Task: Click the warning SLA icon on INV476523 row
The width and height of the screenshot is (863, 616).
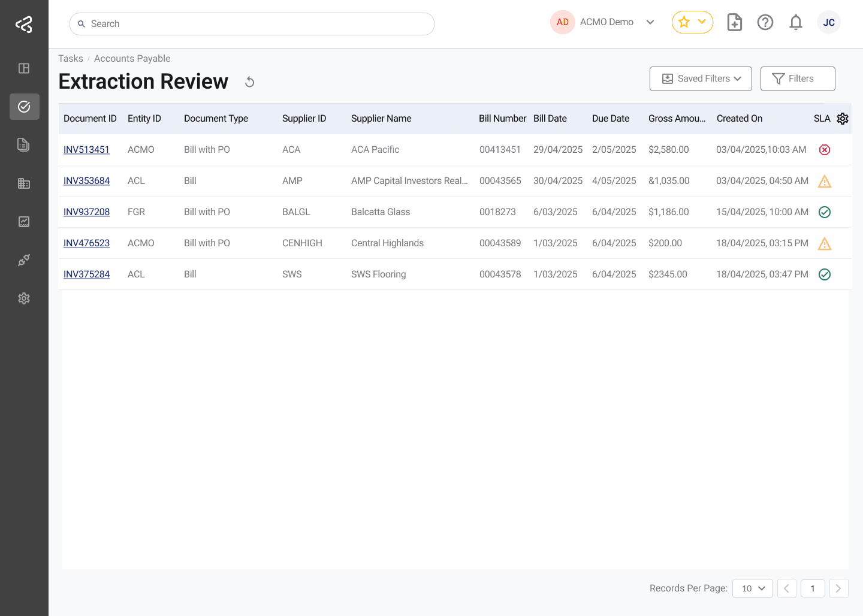Action: tap(825, 243)
